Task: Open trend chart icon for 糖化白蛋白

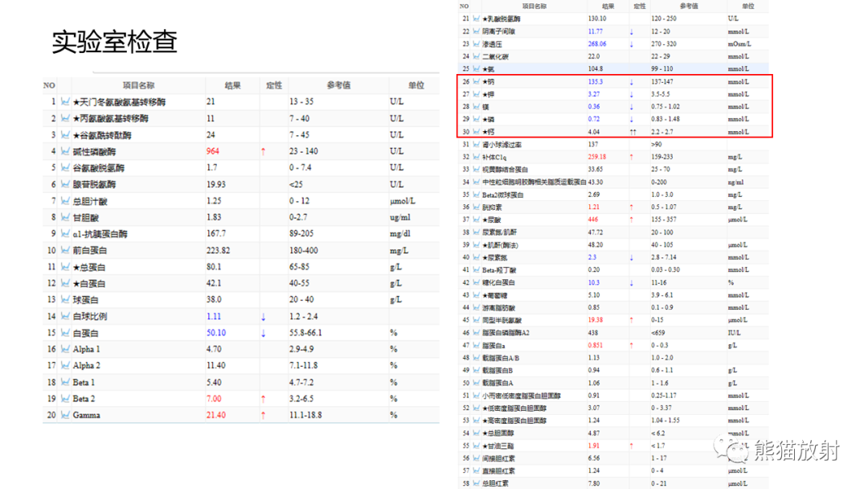Action: pyautogui.click(x=476, y=282)
